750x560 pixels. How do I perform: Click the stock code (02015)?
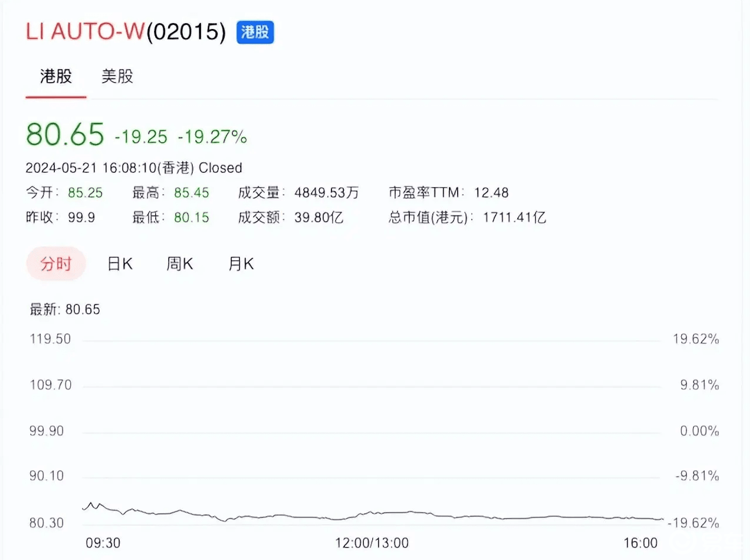coord(186,32)
